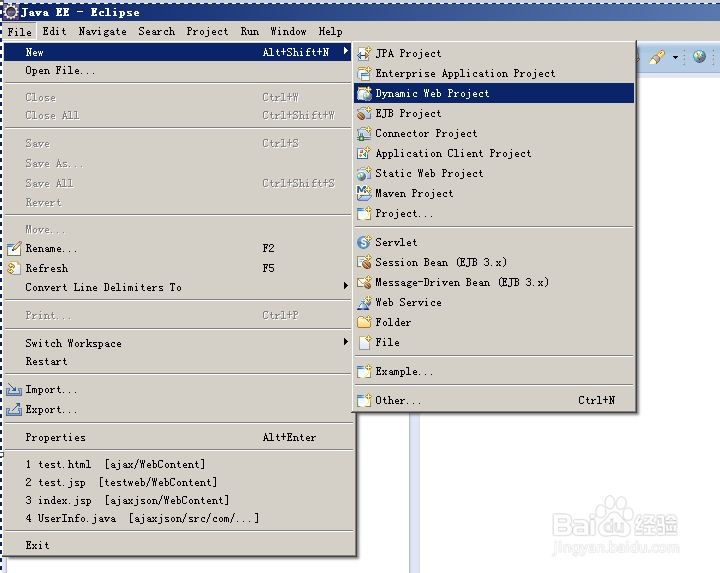Click the Maven Project icon

point(364,193)
